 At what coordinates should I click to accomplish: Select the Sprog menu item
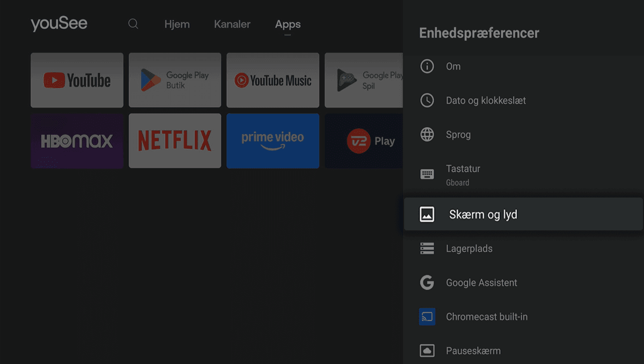pos(523,135)
